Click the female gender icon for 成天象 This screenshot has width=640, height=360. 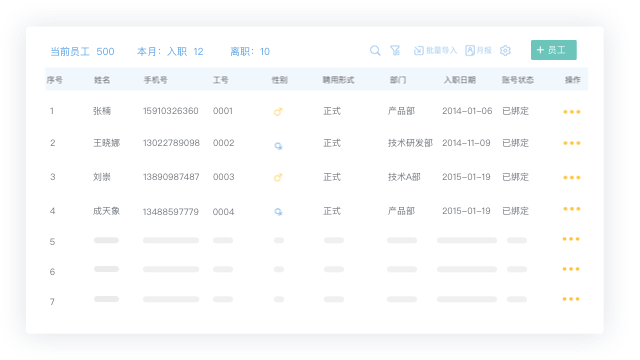point(278,211)
